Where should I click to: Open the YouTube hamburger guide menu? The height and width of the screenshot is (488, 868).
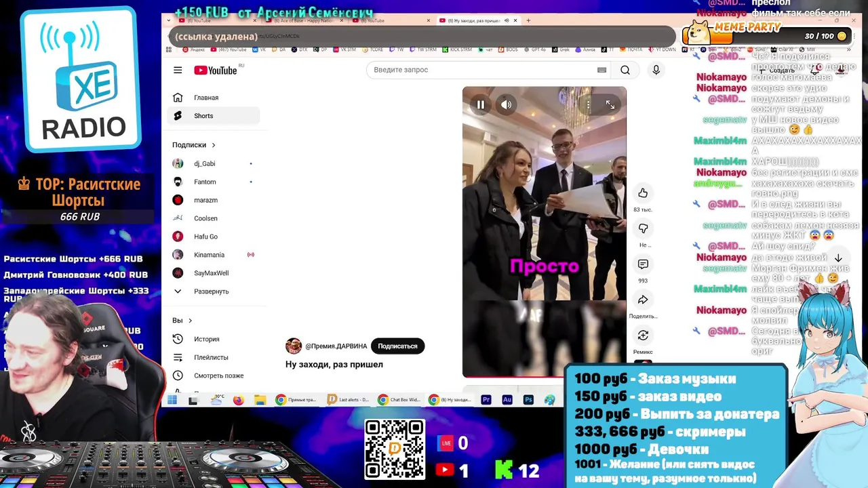pos(178,70)
